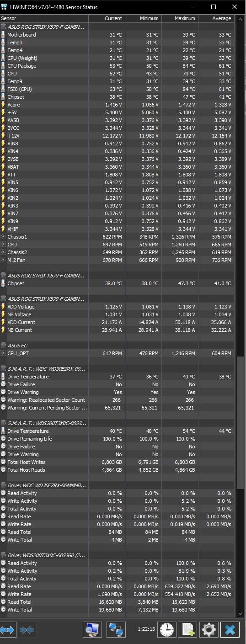Sort by the Sensor column header
This screenshot has width=246, height=644.
(x=44, y=19)
